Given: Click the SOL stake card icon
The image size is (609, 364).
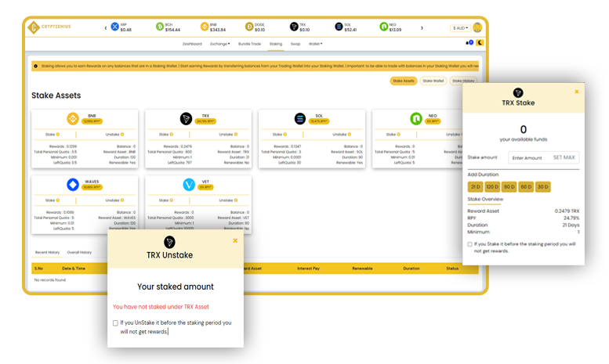Looking at the screenshot, I should pyautogui.click(x=300, y=119).
